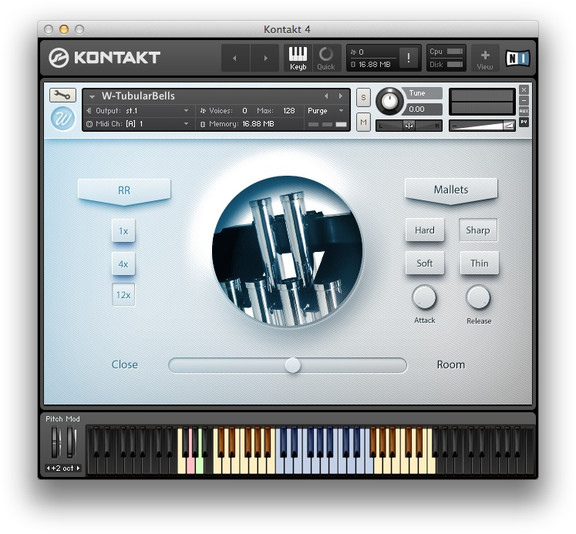
Task: Click the Disk meter
Action: [455, 64]
